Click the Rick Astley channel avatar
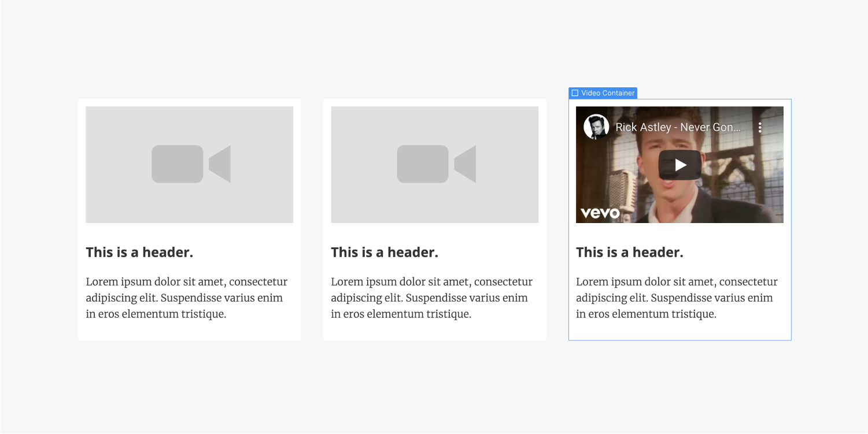The height and width of the screenshot is (434, 868). coord(596,127)
